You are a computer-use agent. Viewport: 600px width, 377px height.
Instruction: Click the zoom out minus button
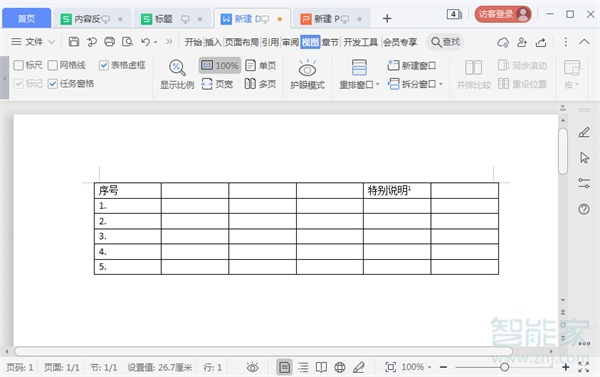click(x=443, y=367)
